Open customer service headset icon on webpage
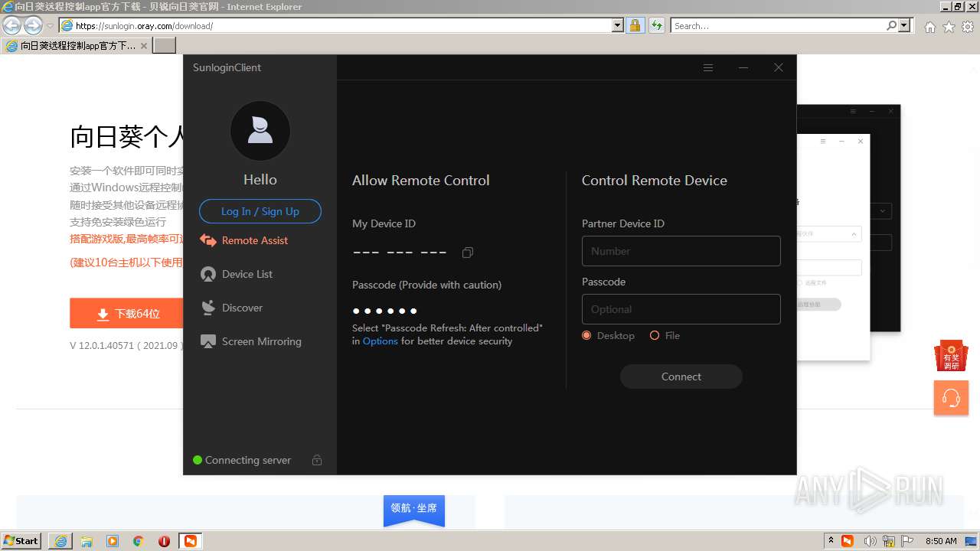 tap(951, 398)
